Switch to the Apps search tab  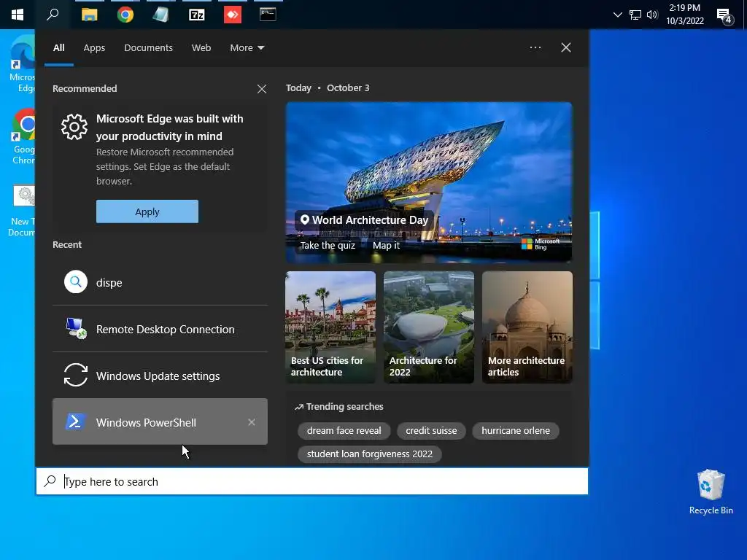pos(94,47)
